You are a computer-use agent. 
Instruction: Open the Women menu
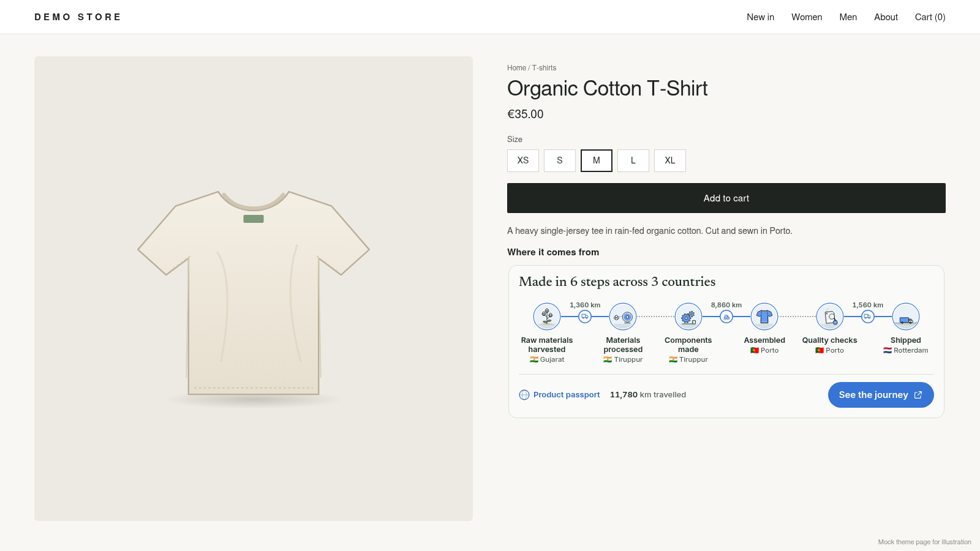click(x=807, y=17)
